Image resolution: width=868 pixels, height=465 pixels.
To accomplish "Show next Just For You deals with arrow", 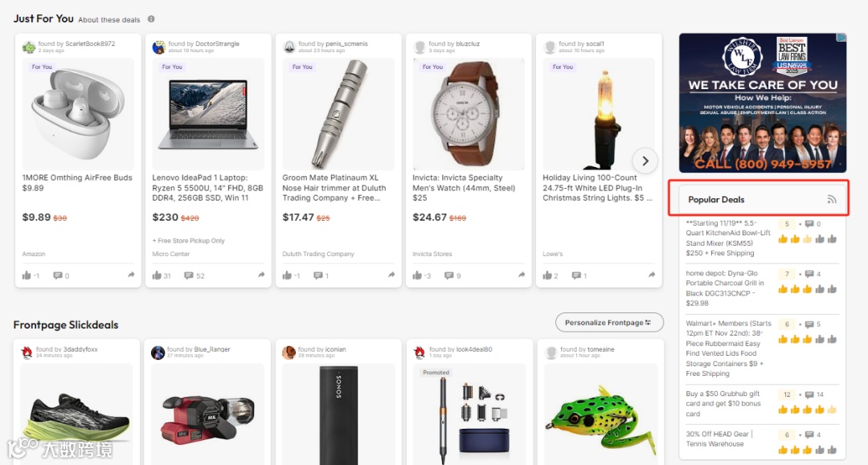I will pyautogui.click(x=645, y=161).
